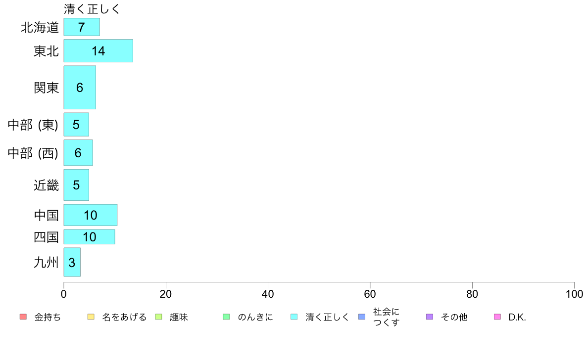Screen dimensions: 588x364
Task: Click the 九州 bar showing 3
Action: [72, 262]
